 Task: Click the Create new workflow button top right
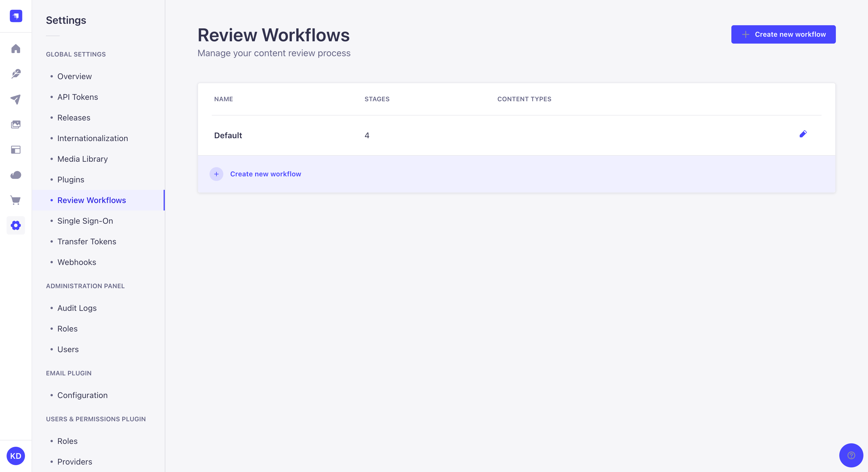click(x=784, y=34)
